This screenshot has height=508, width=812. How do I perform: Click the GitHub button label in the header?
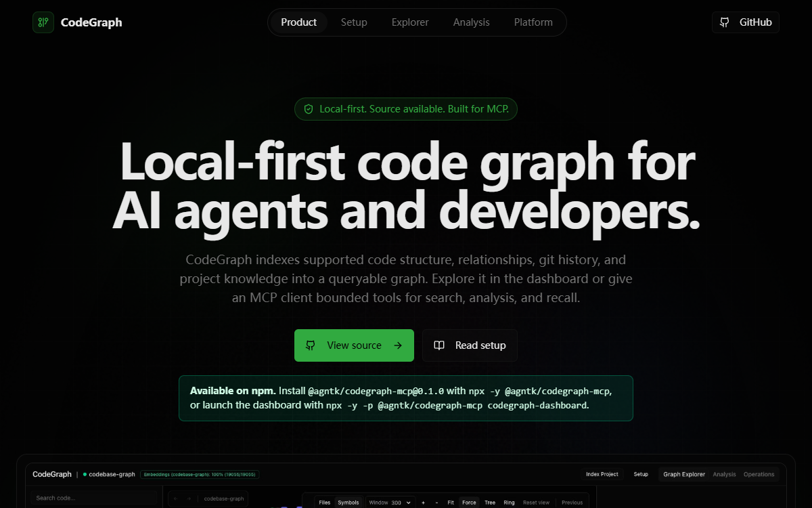pos(755,22)
